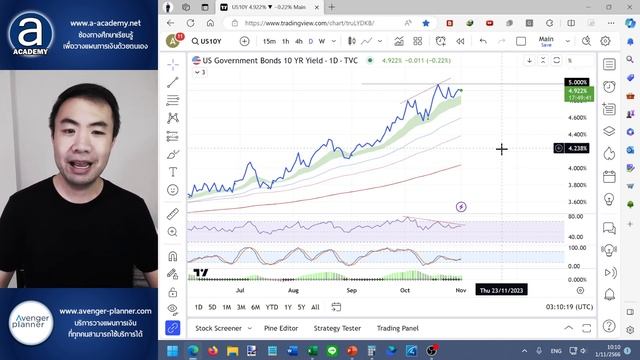
Task: Set the range to 3M
Action: pos(241,307)
